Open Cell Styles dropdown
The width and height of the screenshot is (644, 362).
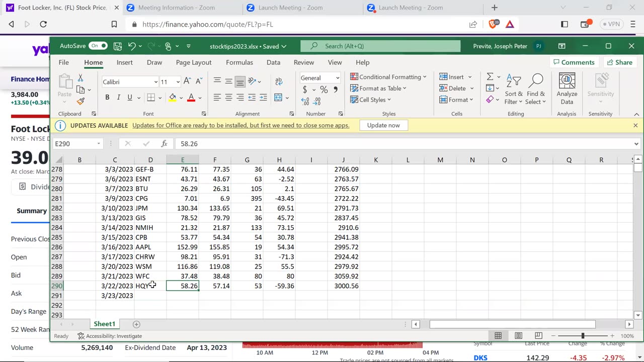371,100
